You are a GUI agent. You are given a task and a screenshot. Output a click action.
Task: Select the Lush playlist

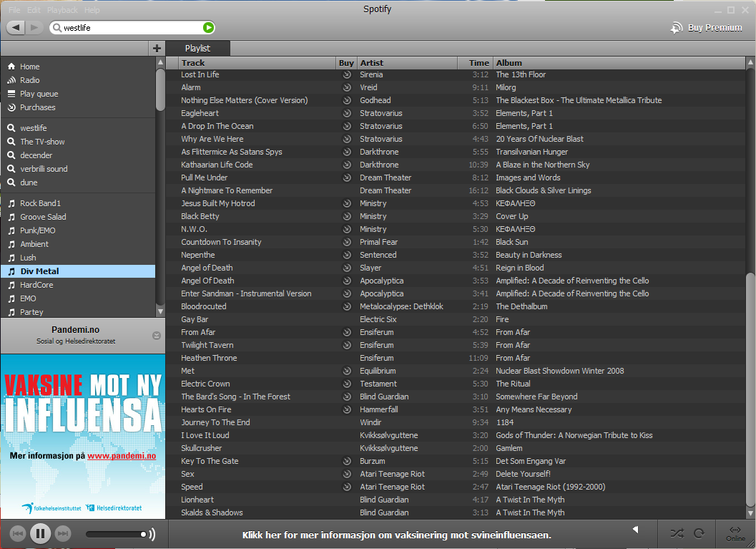point(27,258)
